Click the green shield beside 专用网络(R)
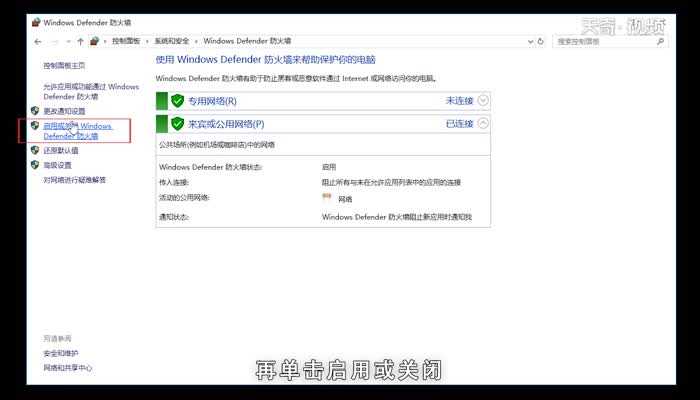The height and width of the screenshot is (400, 700). pos(177,101)
